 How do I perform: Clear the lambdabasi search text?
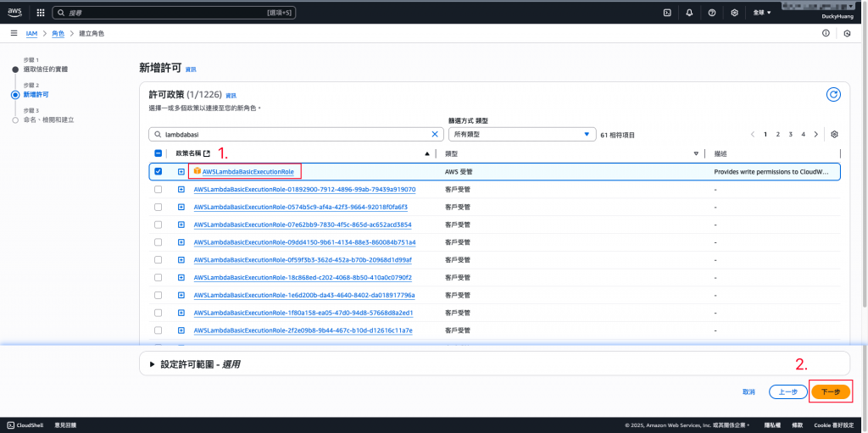point(435,134)
